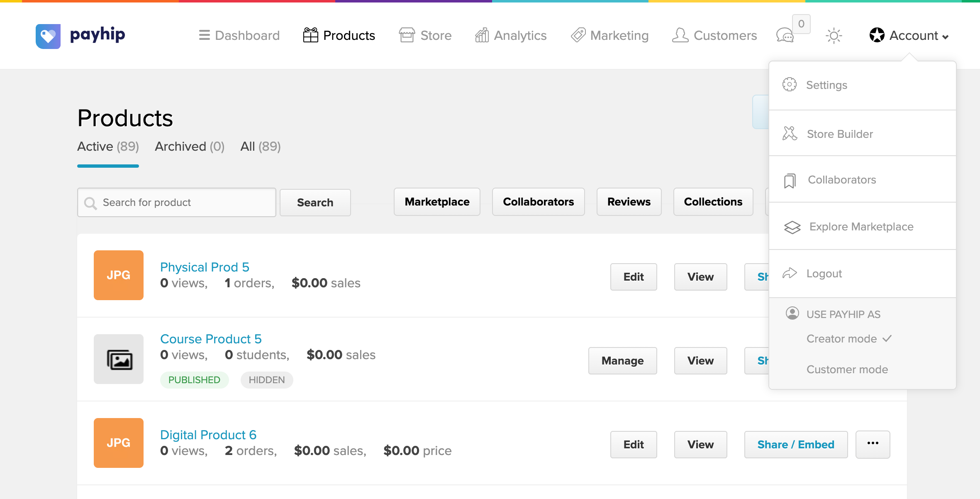Image resolution: width=980 pixels, height=499 pixels.
Task: Click the Explore Marketplace layers icon
Action: coord(792,227)
